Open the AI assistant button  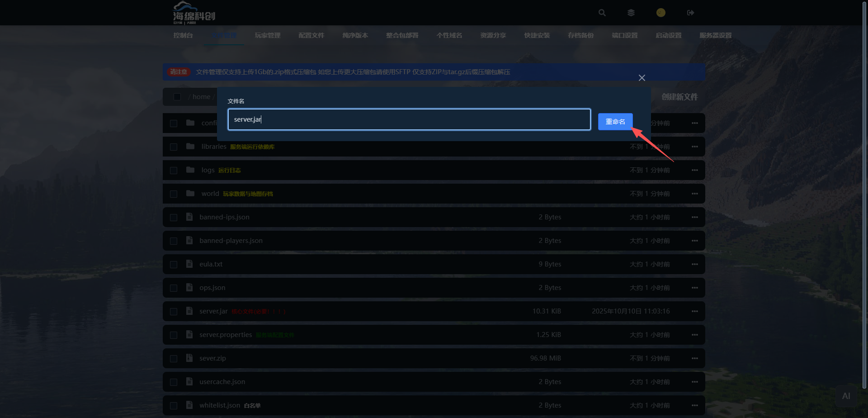[x=846, y=396]
